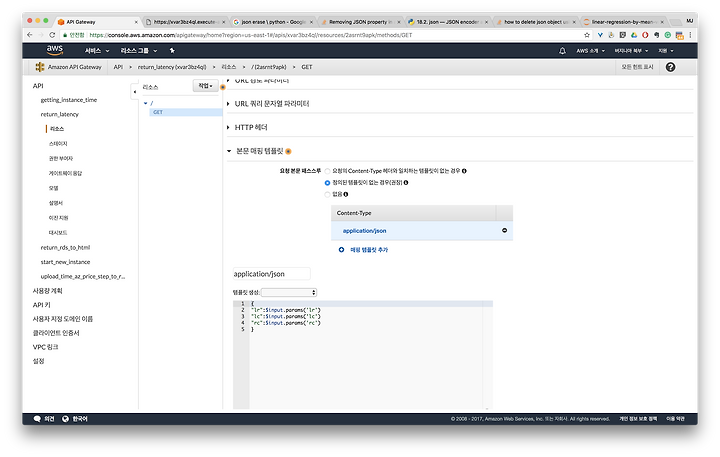Open the 템플릿 생성 dropdown

click(289, 293)
